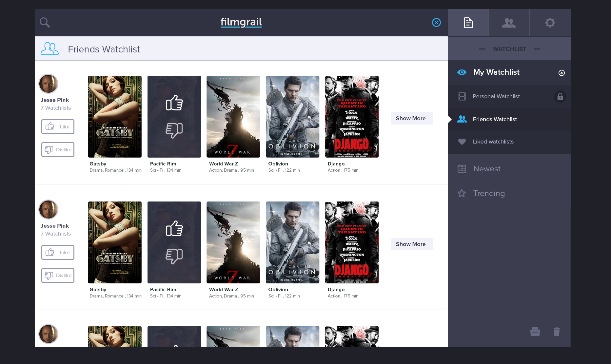Click the trash bin icon in sidebar
The image size is (611, 364).
click(x=557, y=332)
